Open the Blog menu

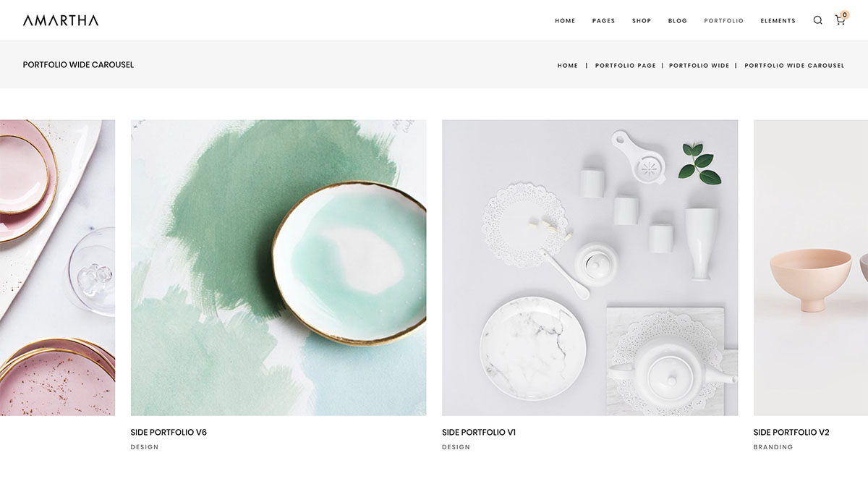(678, 21)
